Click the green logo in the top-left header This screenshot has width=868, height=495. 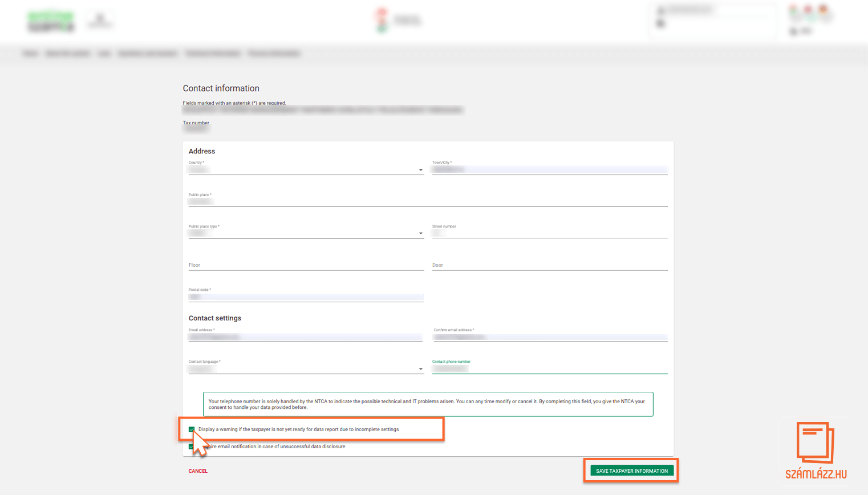(51, 21)
